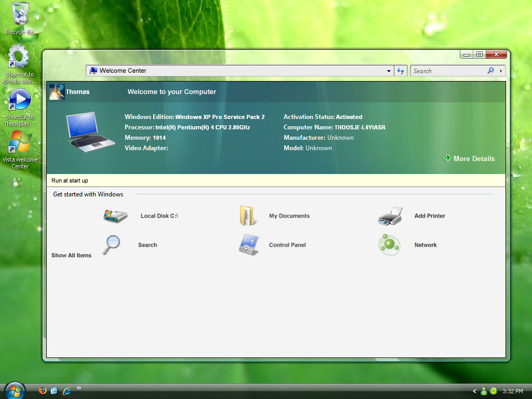Select the Shortcut to @vista side desktop icon
This screenshot has height=399, width=532.
pos(20,64)
